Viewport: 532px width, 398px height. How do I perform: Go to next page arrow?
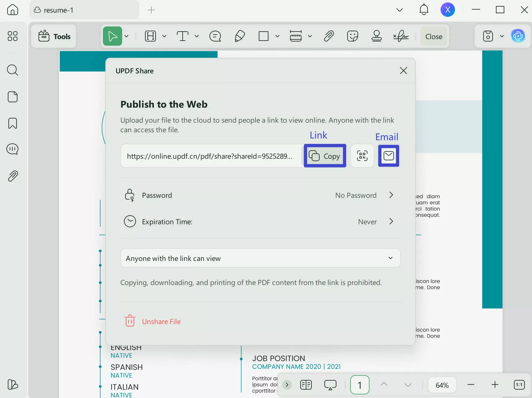coord(408,385)
